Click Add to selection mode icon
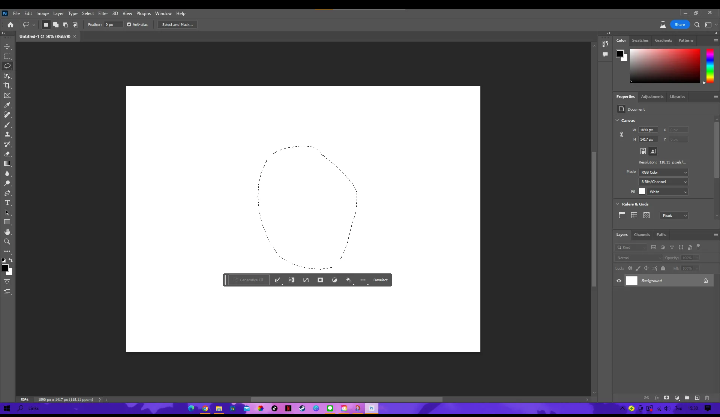Screen dimensions: 720x417 coord(56,25)
